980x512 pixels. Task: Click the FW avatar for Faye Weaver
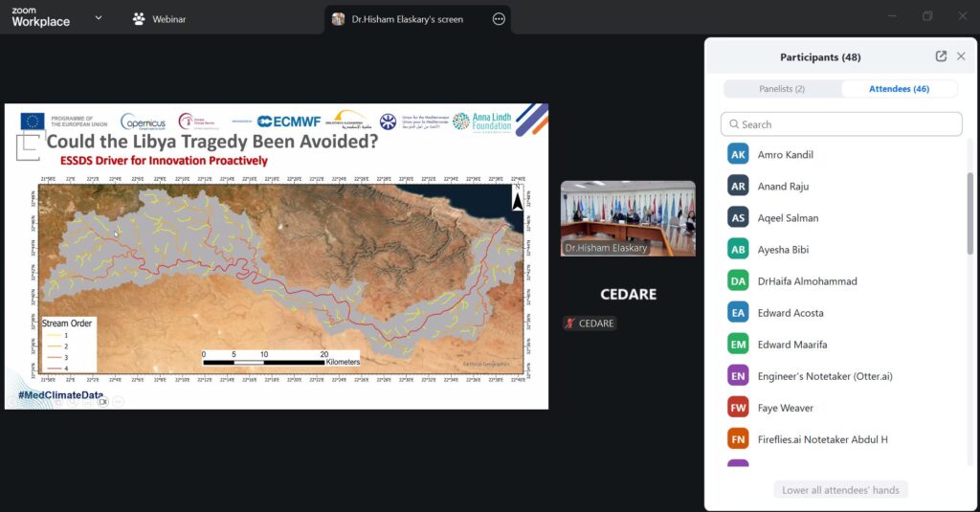pos(738,408)
